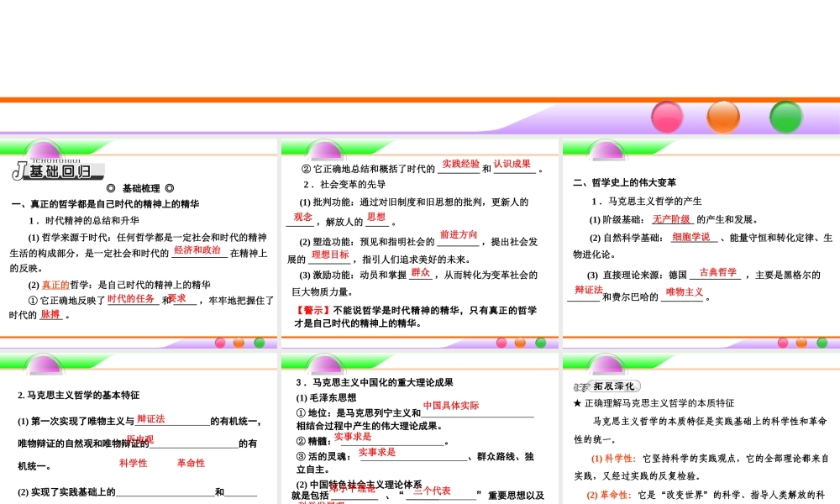Click the orange label (2) 革命性:

[609, 495]
